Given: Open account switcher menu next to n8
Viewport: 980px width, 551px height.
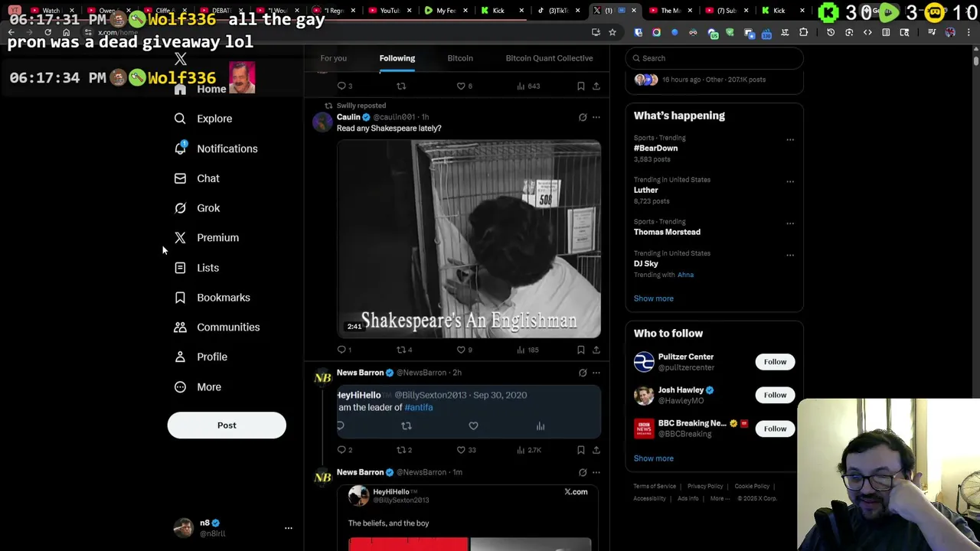Looking at the screenshot, I should point(289,528).
